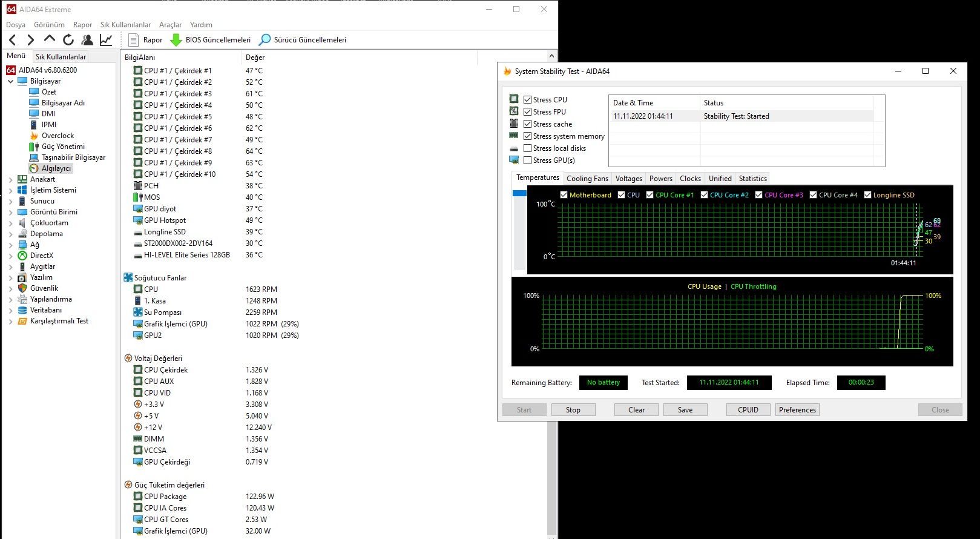Expand the Görüntü Birimi tree node
980x539 pixels.
pyautogui.click(x=10, y=212)
